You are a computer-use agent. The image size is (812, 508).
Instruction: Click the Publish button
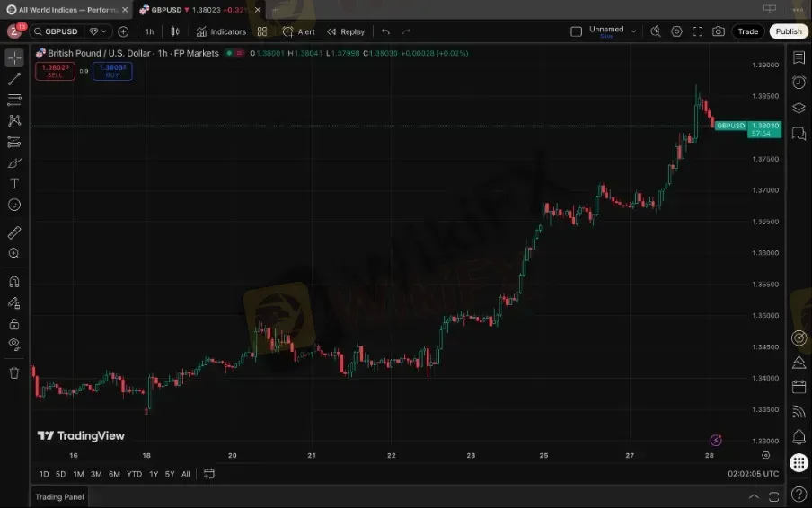tap(788, 31)
